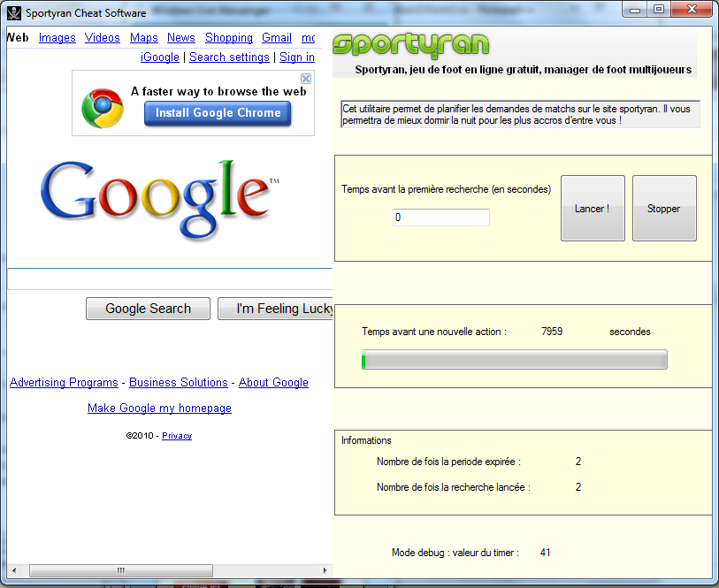
Task: Click the utility description text box
Action: tap(520, 115)
